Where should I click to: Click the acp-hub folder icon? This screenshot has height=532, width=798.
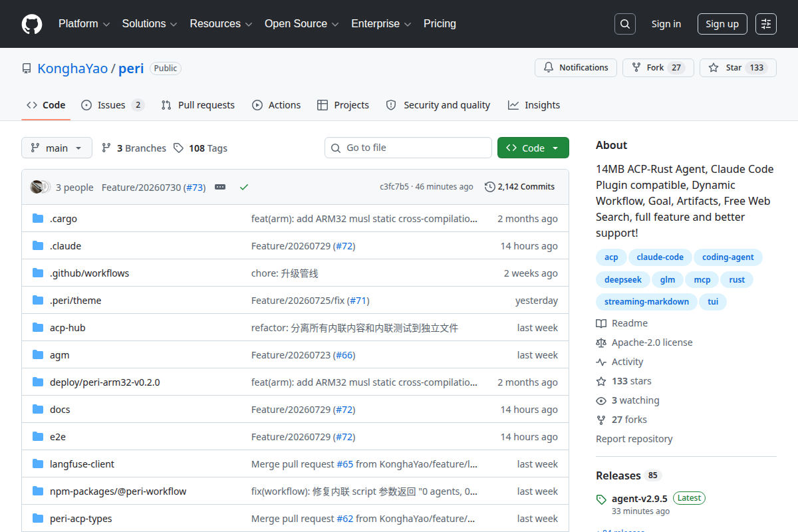(38, 328)
